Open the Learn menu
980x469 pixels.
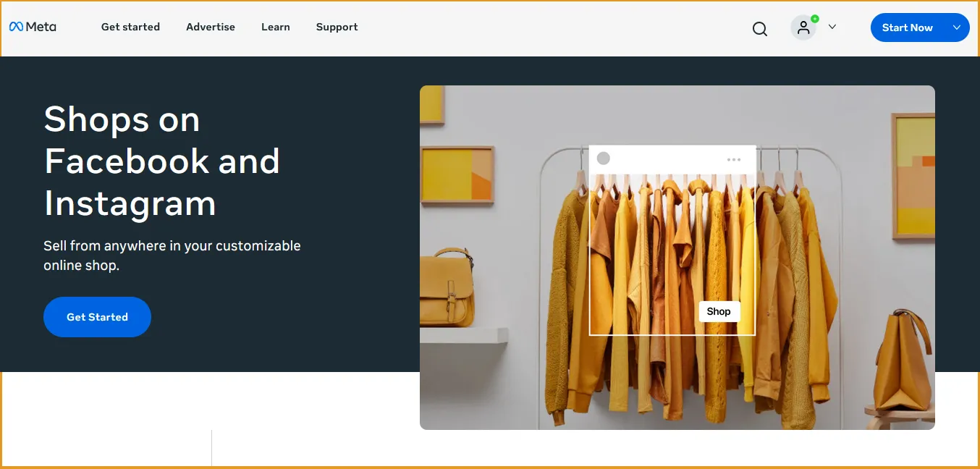pos(276,27)
